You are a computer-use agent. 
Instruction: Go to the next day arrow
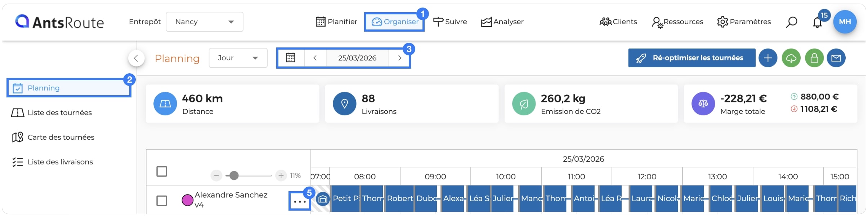[399, 58]
